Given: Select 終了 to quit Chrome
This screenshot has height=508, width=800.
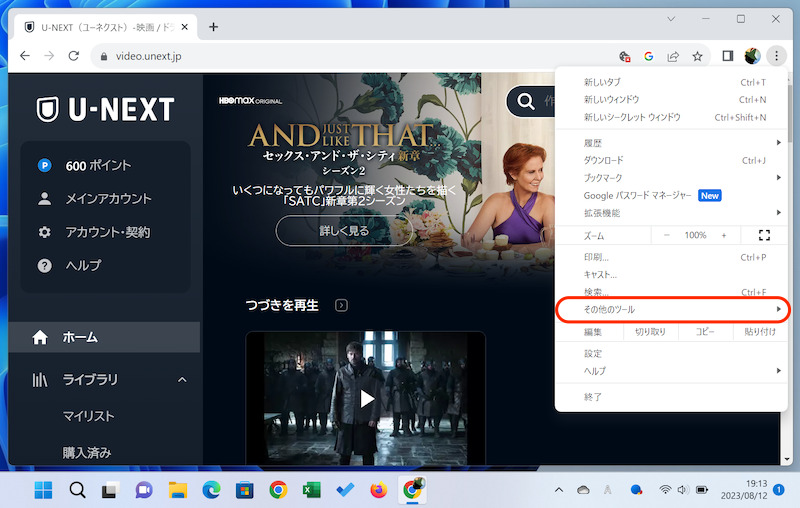Looking at the screenshot, I should click(671, 397).
